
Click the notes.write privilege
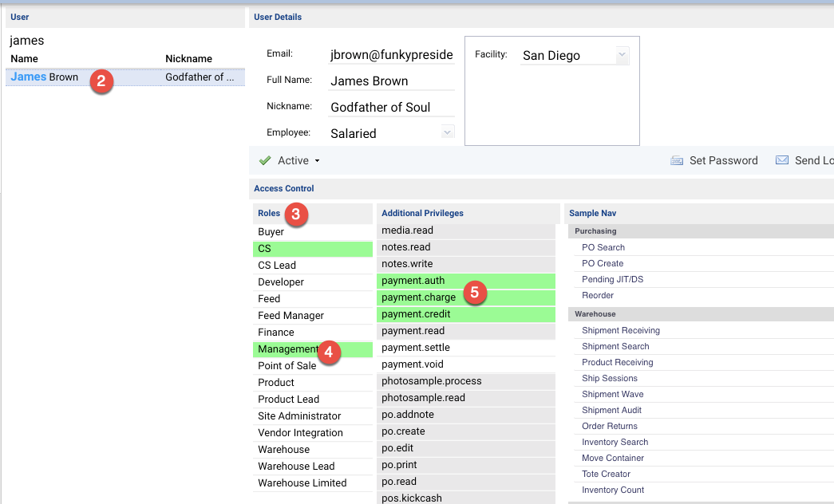tap(466, 264)
